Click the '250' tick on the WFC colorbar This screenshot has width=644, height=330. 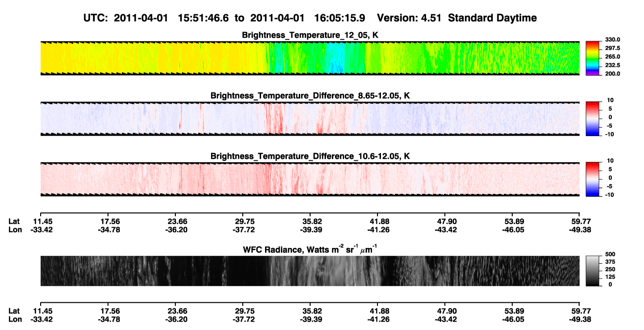(611, 269)
